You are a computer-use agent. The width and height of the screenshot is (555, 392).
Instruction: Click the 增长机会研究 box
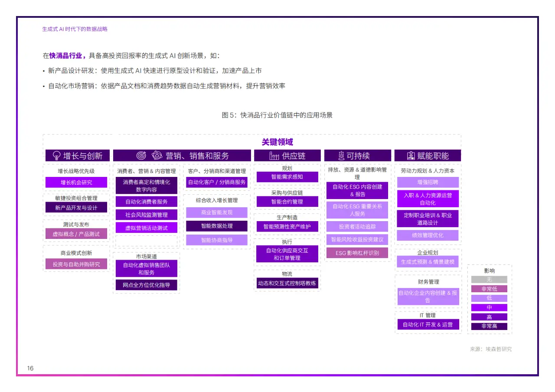pos(76,183)
